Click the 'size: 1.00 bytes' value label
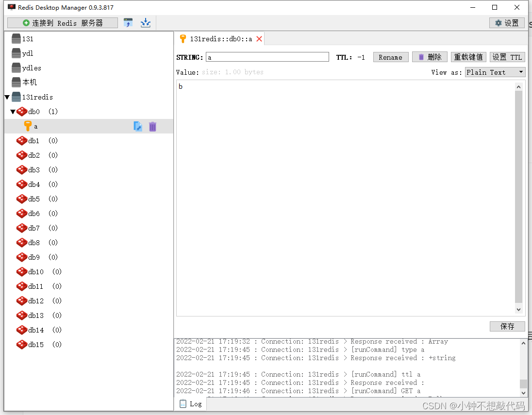This screenshot has width=532, height=415. pos(233,72)
